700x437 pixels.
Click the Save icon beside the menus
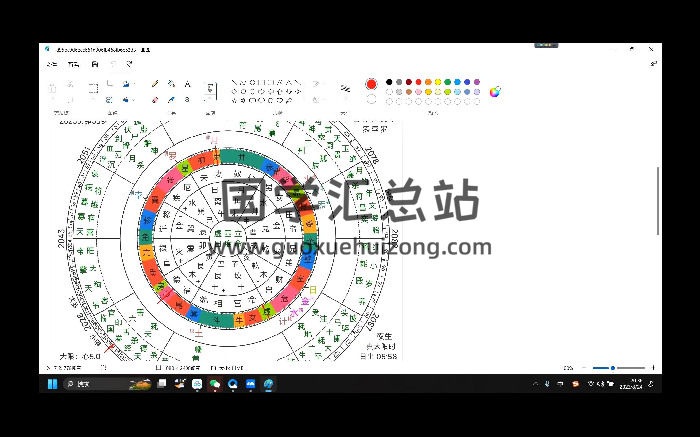click(95, 64)
